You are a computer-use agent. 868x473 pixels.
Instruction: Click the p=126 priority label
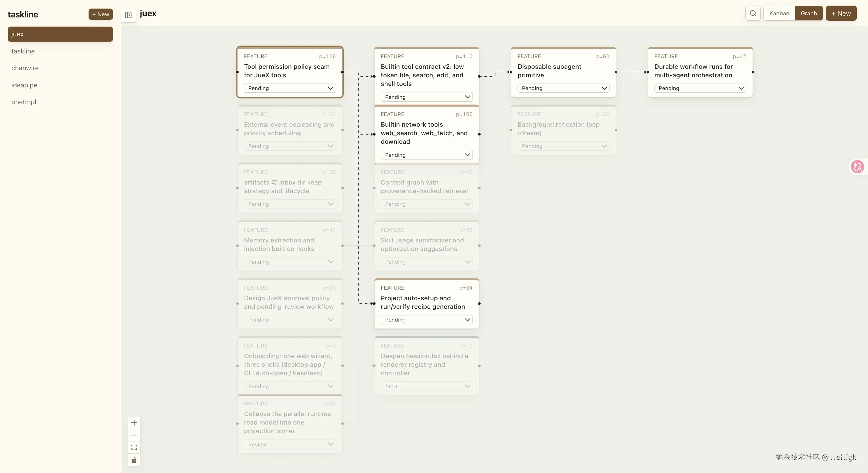[x=327, y=56]
